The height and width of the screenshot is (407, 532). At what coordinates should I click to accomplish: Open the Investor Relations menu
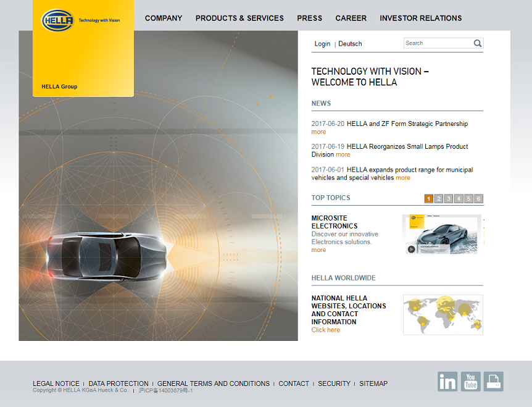(420, 19)
